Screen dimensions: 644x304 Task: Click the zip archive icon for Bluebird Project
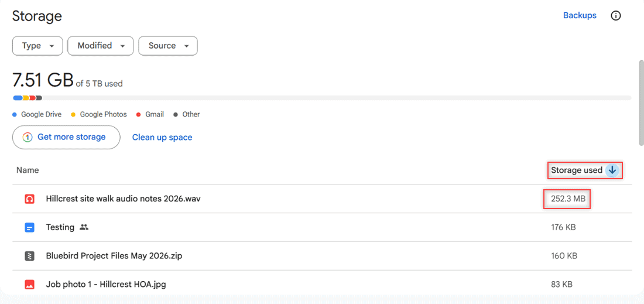pos(29,257)
